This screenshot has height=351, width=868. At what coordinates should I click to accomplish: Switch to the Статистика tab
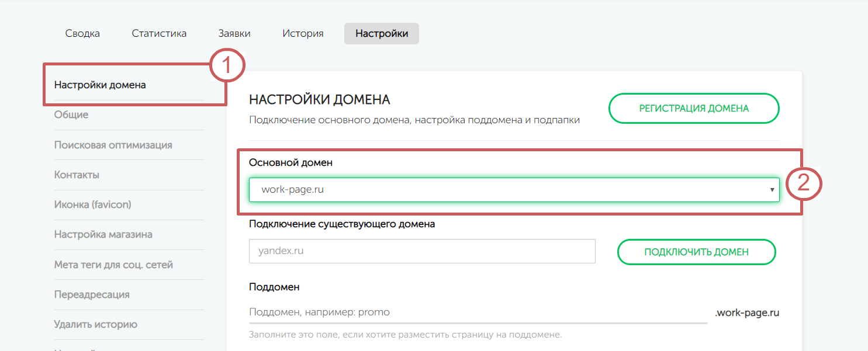[159, 33]
